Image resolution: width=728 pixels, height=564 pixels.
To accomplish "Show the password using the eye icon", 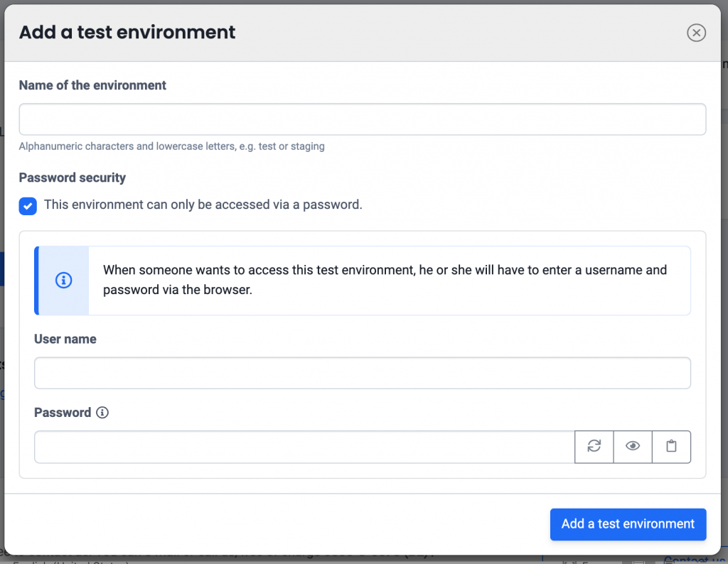I will [x=633, y=446].
